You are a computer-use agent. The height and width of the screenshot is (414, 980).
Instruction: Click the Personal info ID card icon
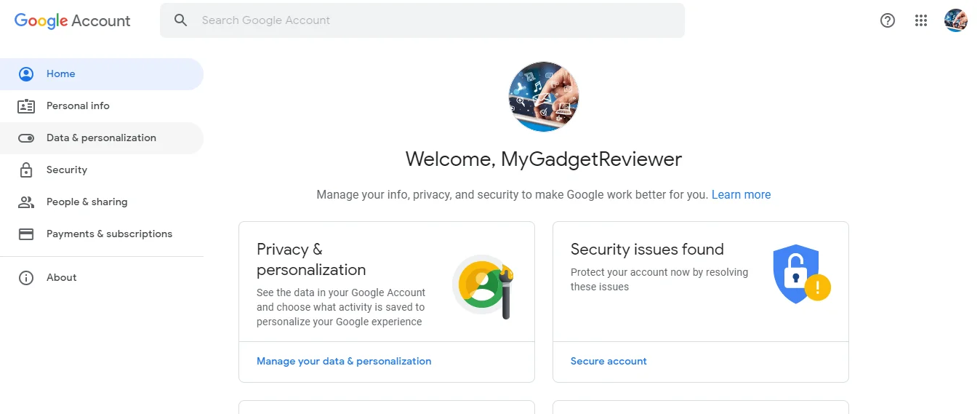pos(26,106)
